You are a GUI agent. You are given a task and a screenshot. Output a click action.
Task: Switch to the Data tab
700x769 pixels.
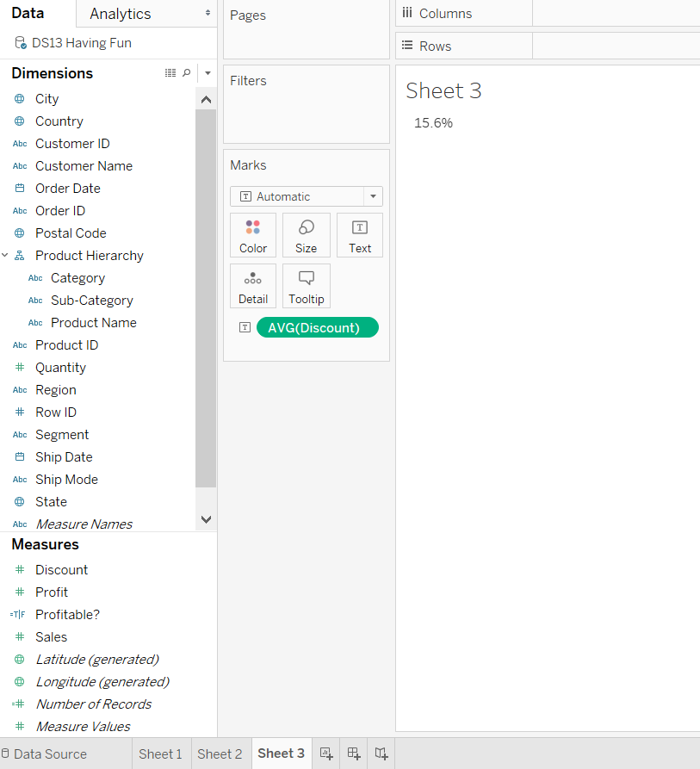tap(28, 13)
